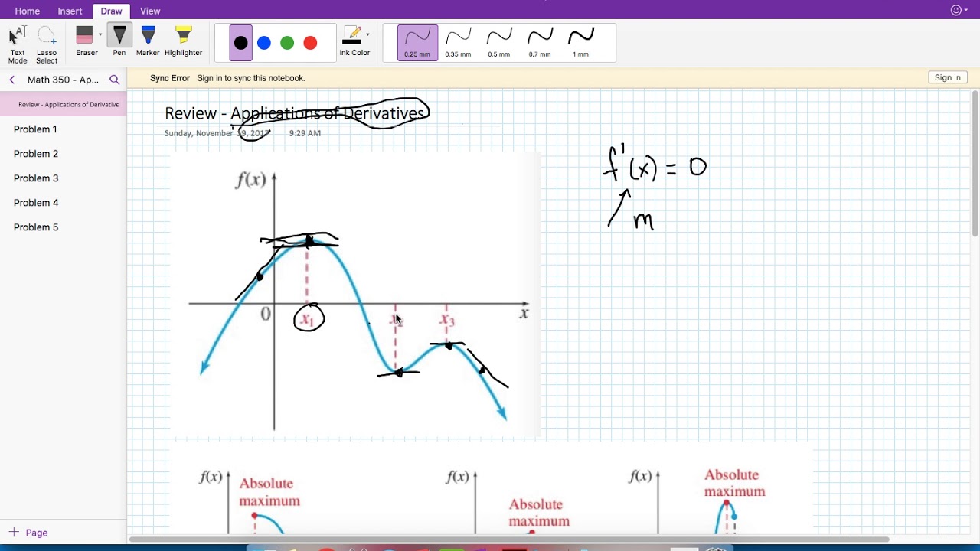Viewport: 980px width, 551px height.
Task: Open the Home tab
Action: [28, 11]
